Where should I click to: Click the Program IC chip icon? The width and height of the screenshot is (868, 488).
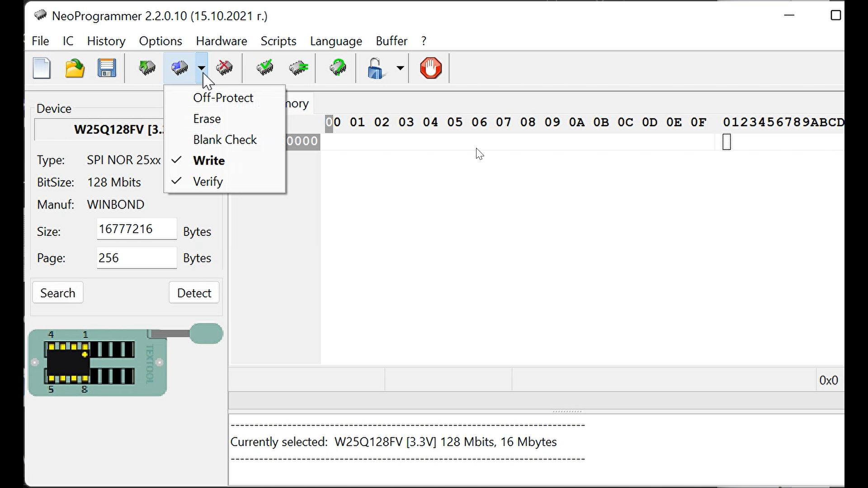(x=179, y=68)
